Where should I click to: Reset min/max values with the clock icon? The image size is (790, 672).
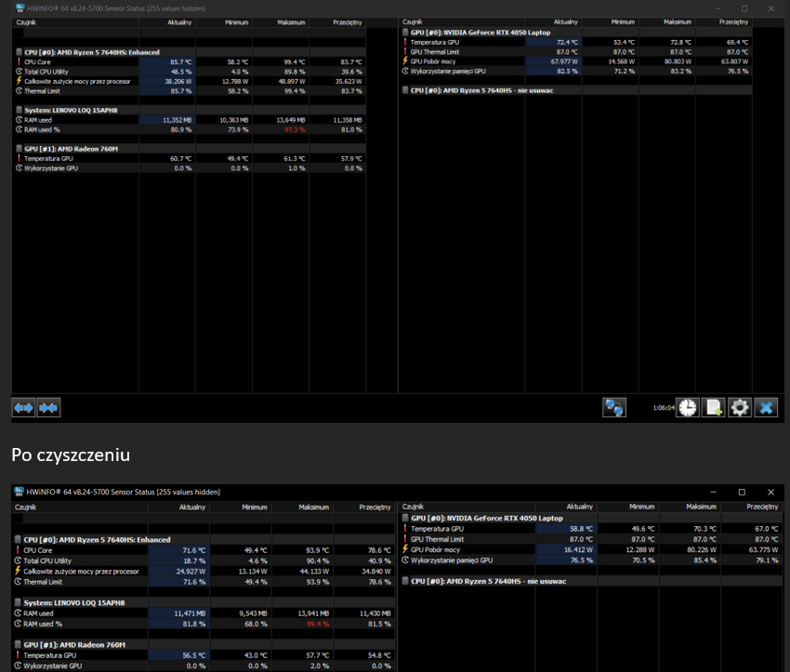(687, 407)
